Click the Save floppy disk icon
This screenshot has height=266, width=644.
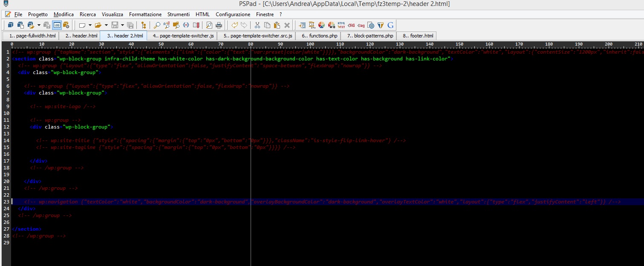[x=115, y=25]
